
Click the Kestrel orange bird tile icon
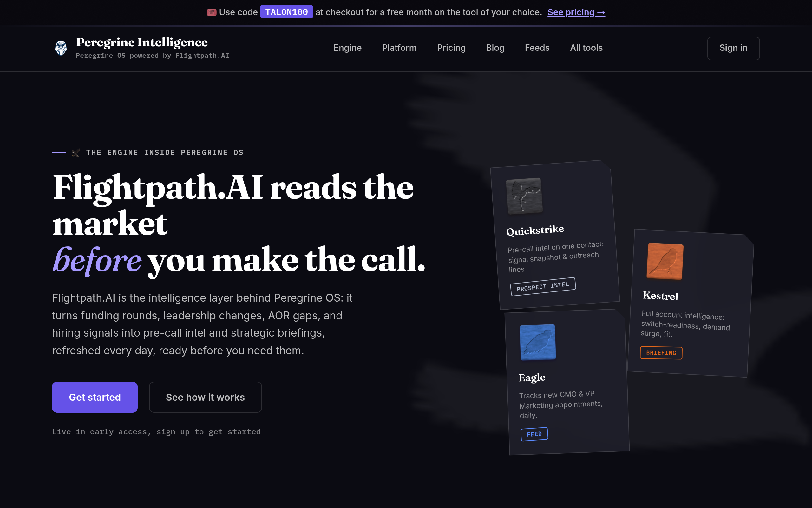665,261
